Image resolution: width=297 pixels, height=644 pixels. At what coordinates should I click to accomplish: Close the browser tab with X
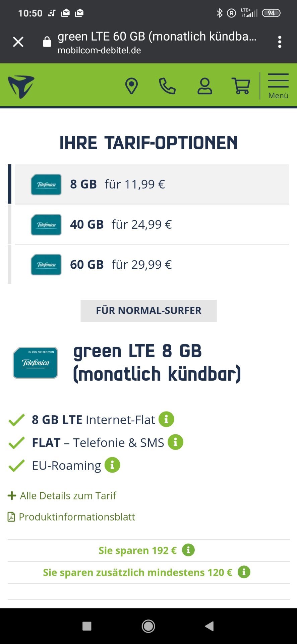pos(18,42)
